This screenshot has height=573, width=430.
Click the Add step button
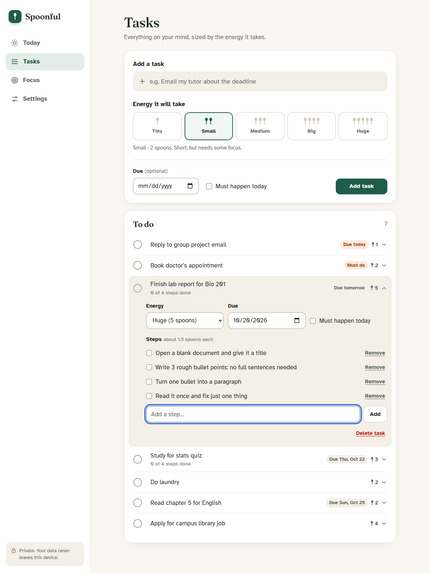pos(375,414)
